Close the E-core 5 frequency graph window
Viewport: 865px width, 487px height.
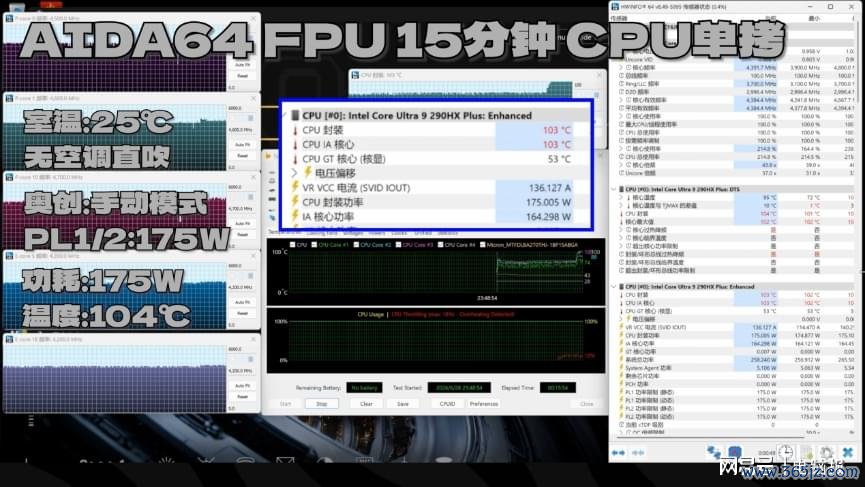pos(253,256)
